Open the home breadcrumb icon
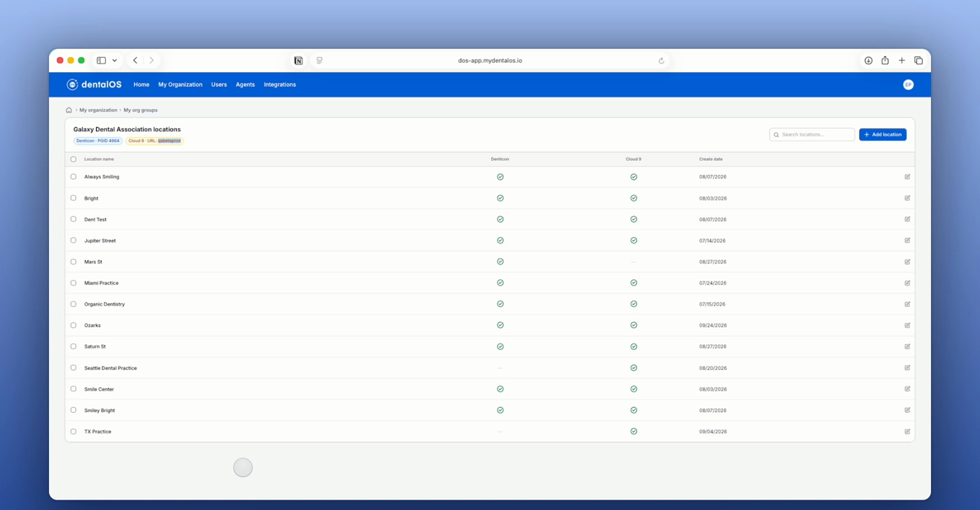This screenshot has width=980, height=510. tap(69, 110)
